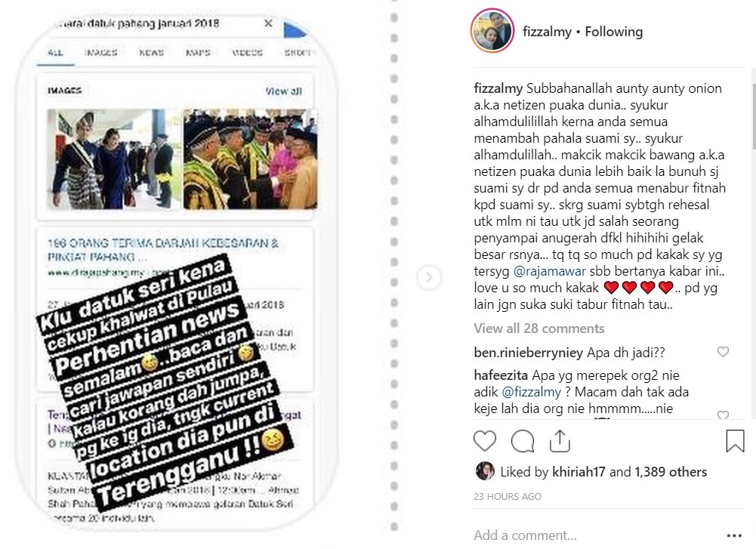Like hafeezita's comment heart
Viewport: 756px width, 549px height.
pyautogui.click(x=723, y=415)
